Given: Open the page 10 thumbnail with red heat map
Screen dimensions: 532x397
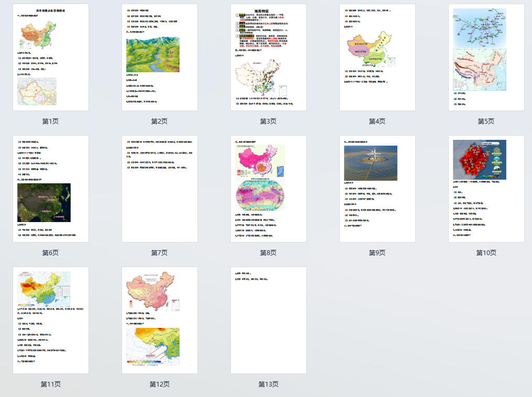Looking at the screenshot, I should click(486, 189).
